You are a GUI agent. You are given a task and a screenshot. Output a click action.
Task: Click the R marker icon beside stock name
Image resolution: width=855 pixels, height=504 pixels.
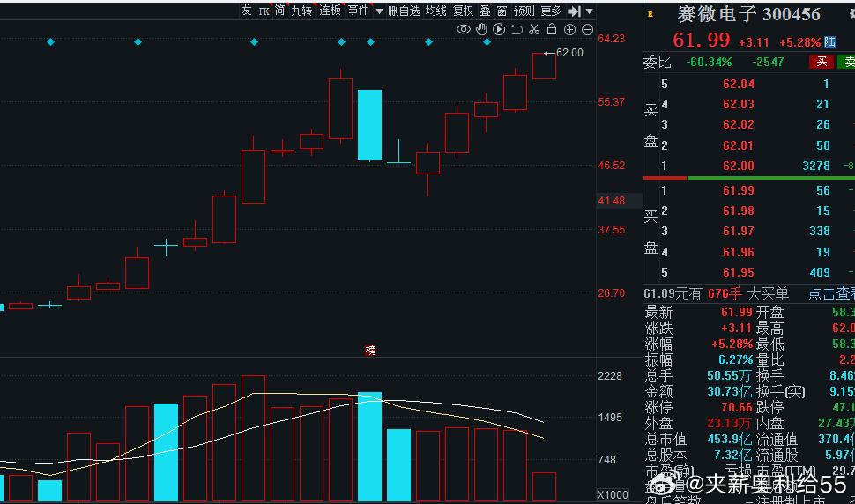click(651, 14)
